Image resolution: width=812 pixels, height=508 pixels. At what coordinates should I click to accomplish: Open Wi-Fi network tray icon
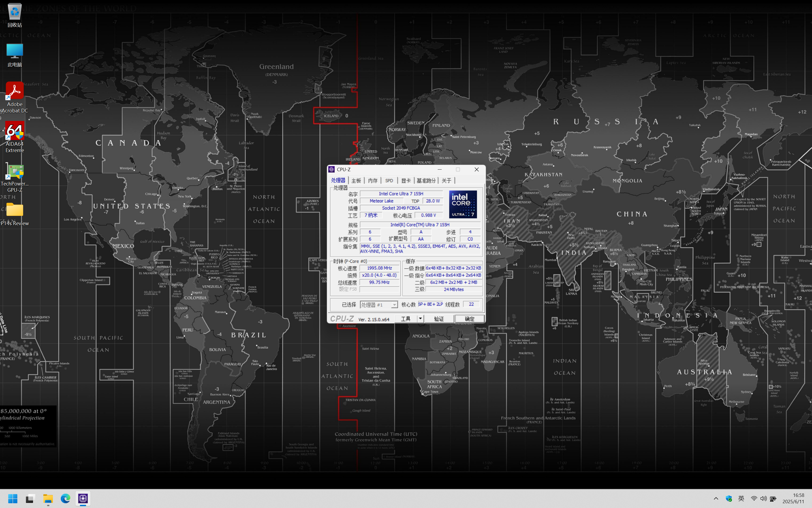754,498
